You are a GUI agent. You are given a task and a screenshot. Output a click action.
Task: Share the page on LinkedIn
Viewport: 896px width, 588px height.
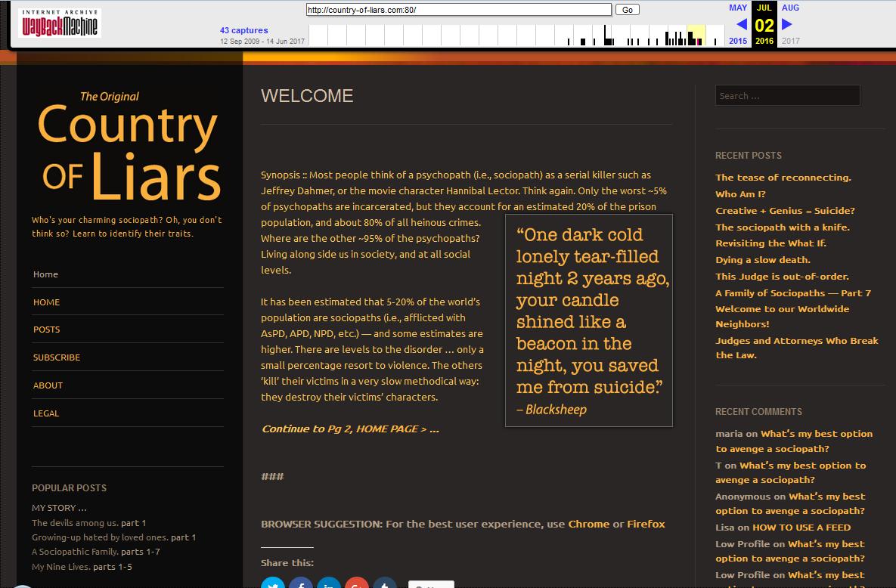click(x=329, y=584)
